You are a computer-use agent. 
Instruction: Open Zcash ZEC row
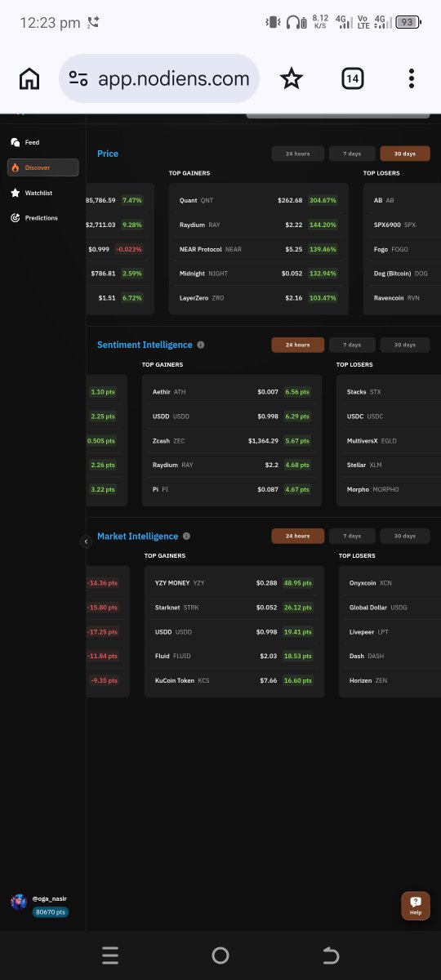[232, 441]
